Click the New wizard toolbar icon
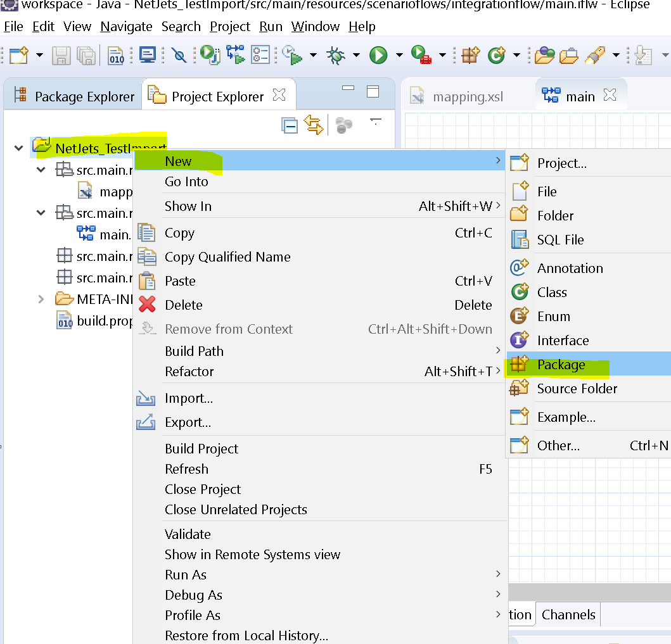This screenshot has height=644, width=671. pos(19,55)
